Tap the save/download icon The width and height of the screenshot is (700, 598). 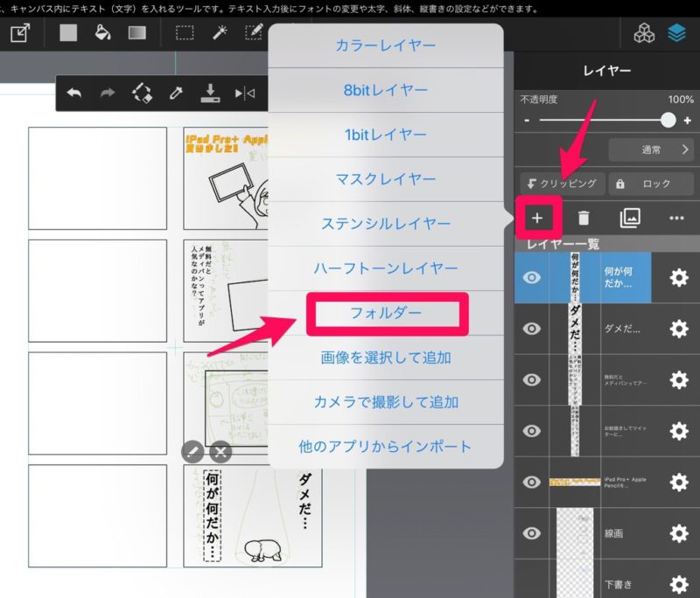[210, 94]
